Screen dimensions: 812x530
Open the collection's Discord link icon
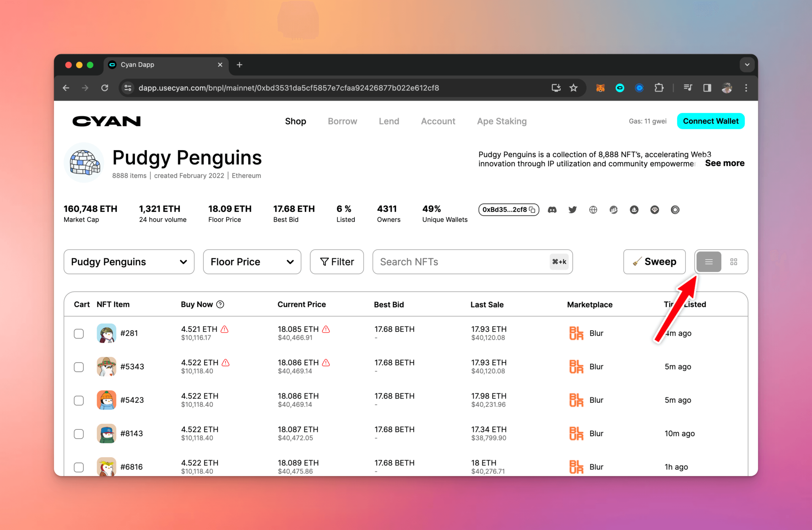coord(552,210)
